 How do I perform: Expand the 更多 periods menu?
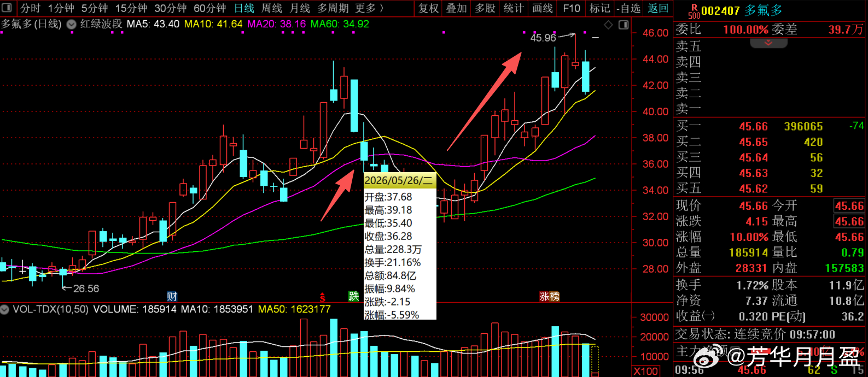369,8
